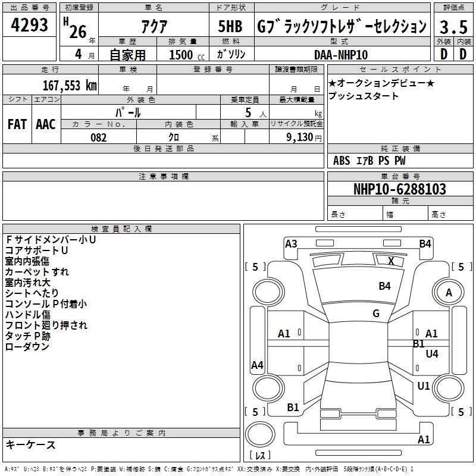476x476 pixels.
Task: Select the note 室内内張傷
Action: click(x=27, y=261)
